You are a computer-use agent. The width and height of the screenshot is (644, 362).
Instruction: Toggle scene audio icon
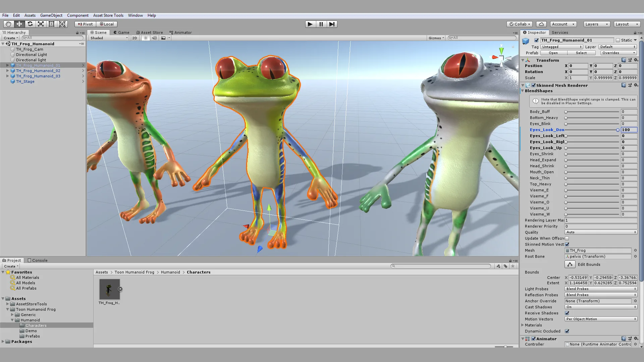pyautogui.click(x=154, y=38)
